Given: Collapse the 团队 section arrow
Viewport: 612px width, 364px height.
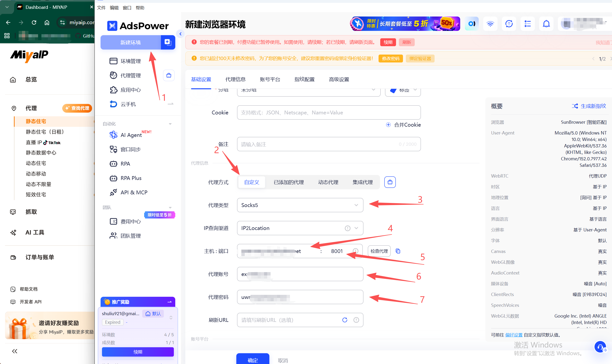Looking at the screenshot, I should (170, 207).
